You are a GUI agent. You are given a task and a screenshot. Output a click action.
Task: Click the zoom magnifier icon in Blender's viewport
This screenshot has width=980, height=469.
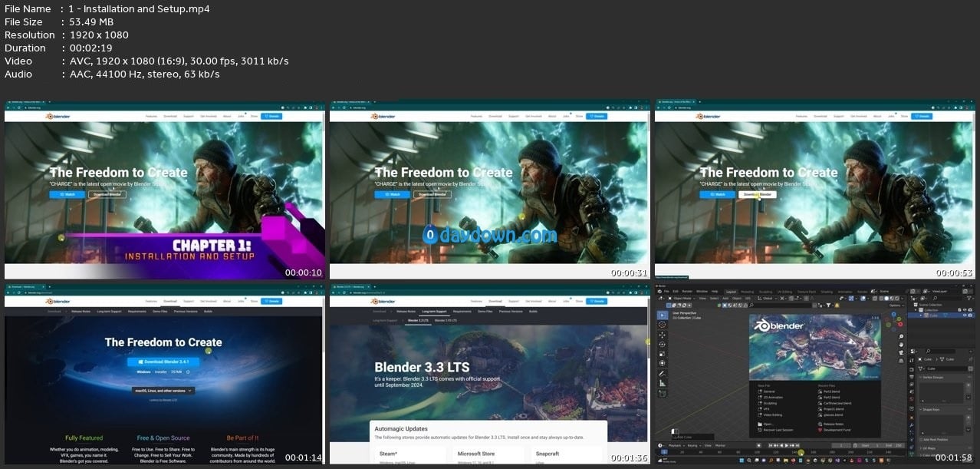[x=901, y=337]
